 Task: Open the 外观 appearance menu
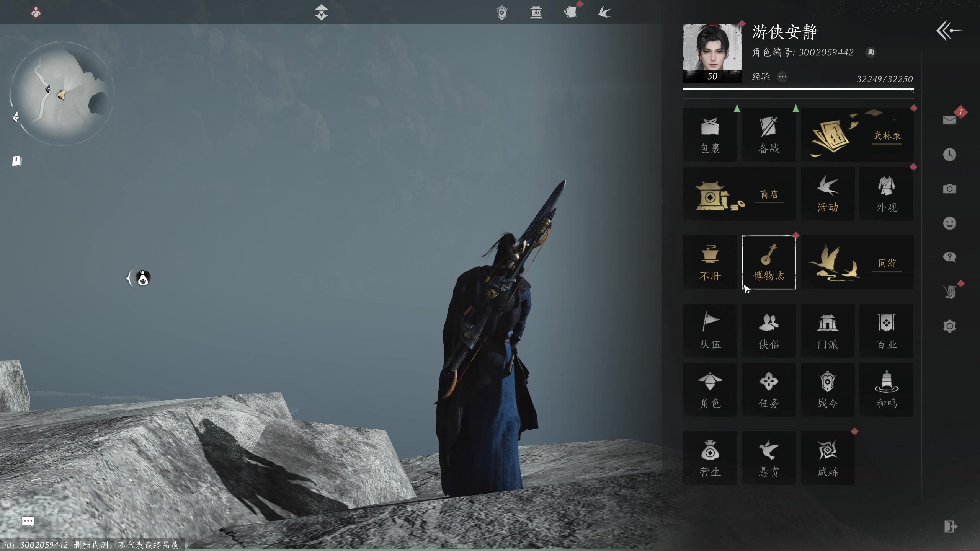pos(887,194)
